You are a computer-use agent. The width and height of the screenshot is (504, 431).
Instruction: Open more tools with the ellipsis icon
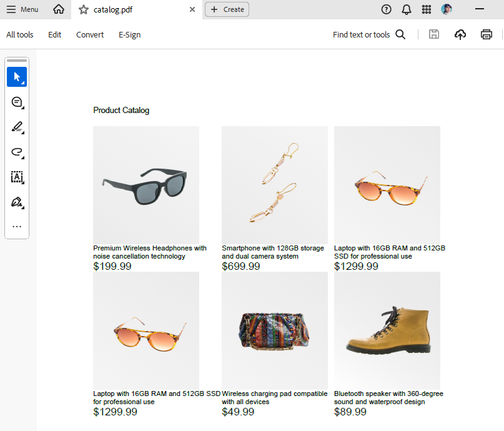click(17, 226)
